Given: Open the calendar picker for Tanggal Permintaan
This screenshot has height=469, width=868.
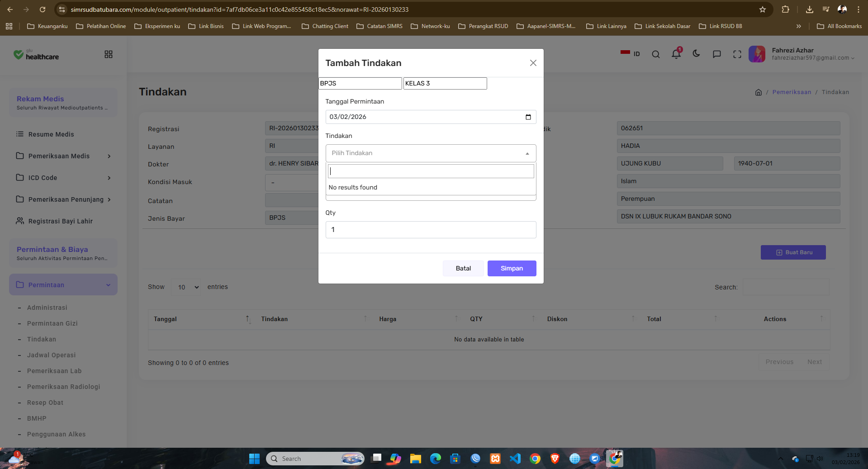Looking at the screenshot, I should (528, 117).
